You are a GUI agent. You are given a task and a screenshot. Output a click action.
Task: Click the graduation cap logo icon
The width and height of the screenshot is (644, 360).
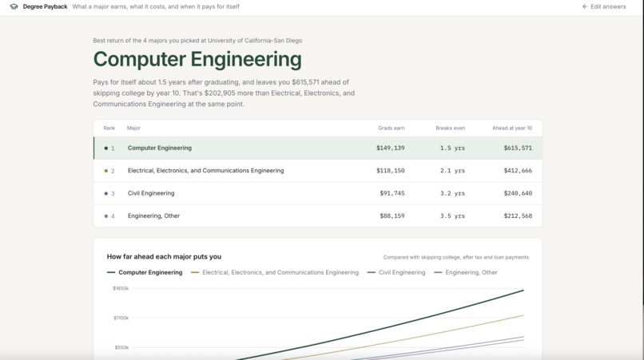click(x=14, y=6)
